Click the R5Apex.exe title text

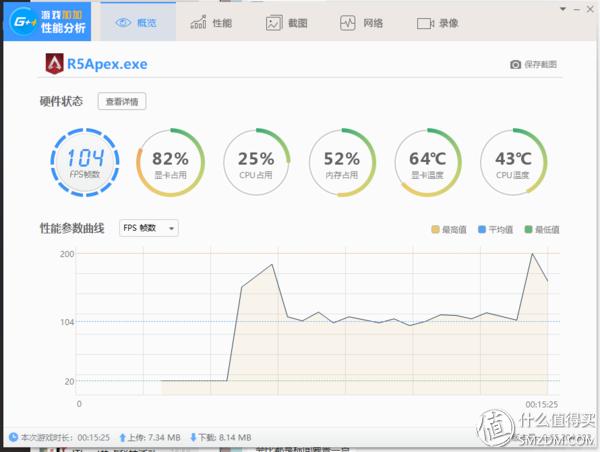107,64
